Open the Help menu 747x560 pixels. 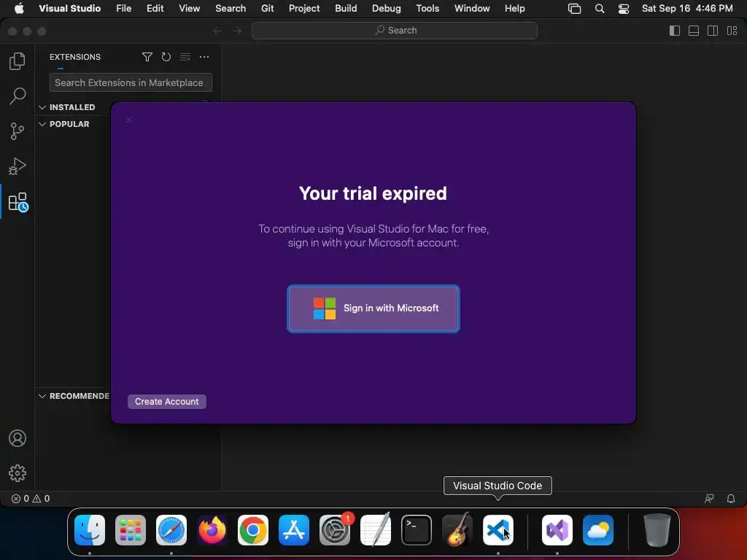coord(515,9)
